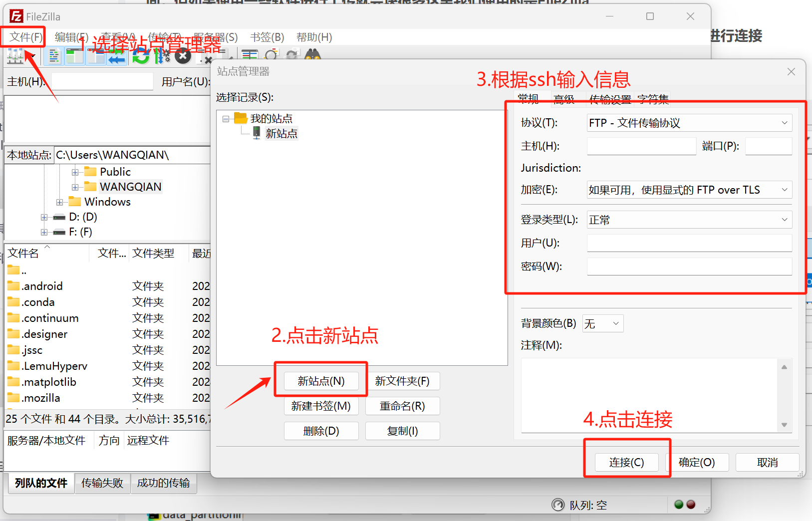
Task: Open the Site Manager toolbar icon
Action: point(15,56)
